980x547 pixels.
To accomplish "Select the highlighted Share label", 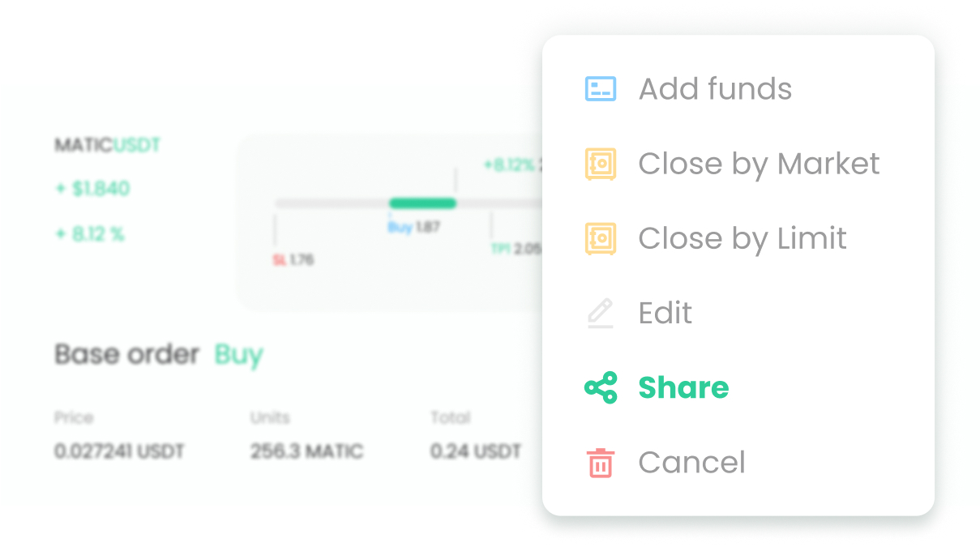I will [x=683, y=387].
